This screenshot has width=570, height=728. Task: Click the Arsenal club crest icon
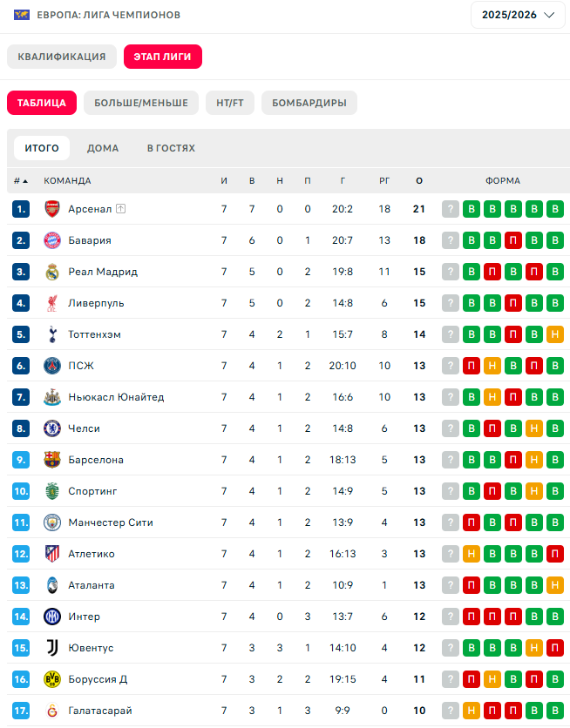[51, 209]
